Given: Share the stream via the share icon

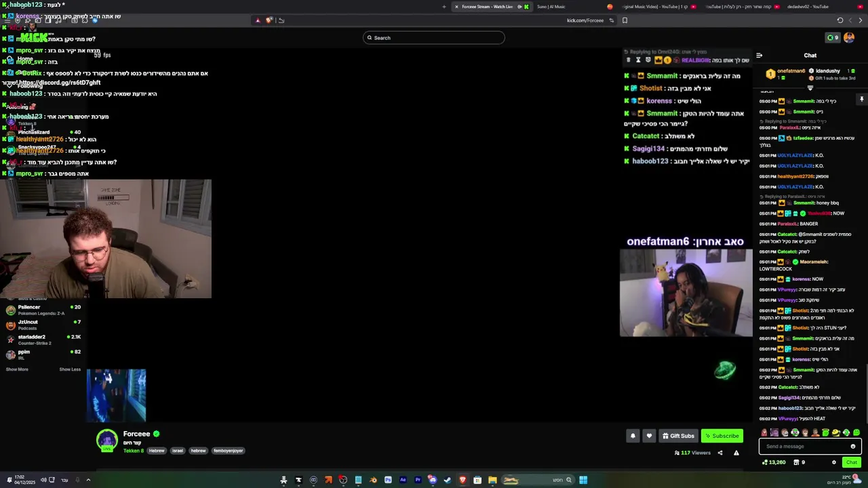Looking at the screenshot, I should point(720,453).
